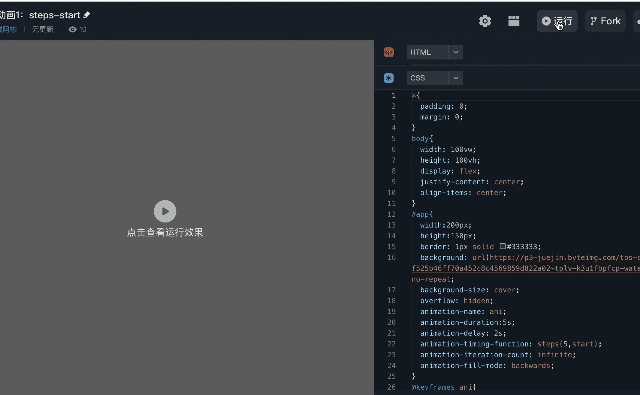Viewport: 640px width, 395px height.
Task: Click the pencil icon to edit the title
Action: [x=87, y=15]
